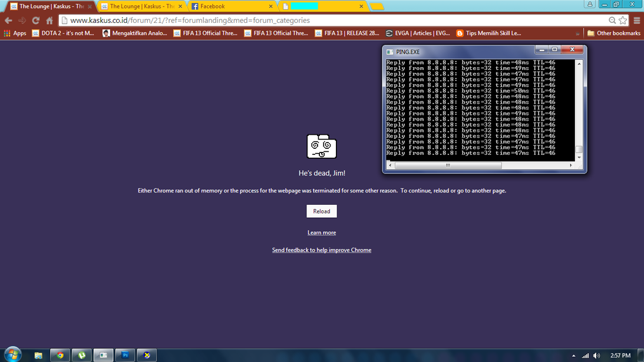
Task: Open first FIFA 13 Official Thre... bookmark
Action: pyautogui.click(x=206, y=33)
